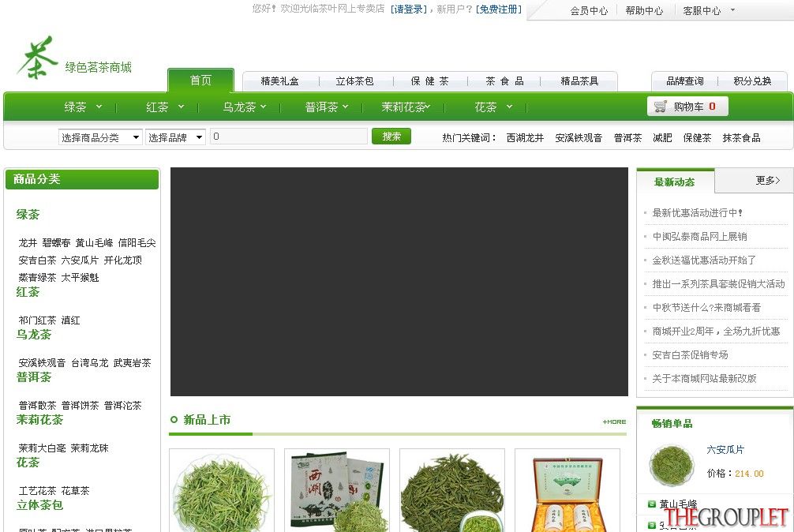Expand the 乌龙茶 nav dropdown arrow
Screen dimensions: 794x532
click(264, 107)
